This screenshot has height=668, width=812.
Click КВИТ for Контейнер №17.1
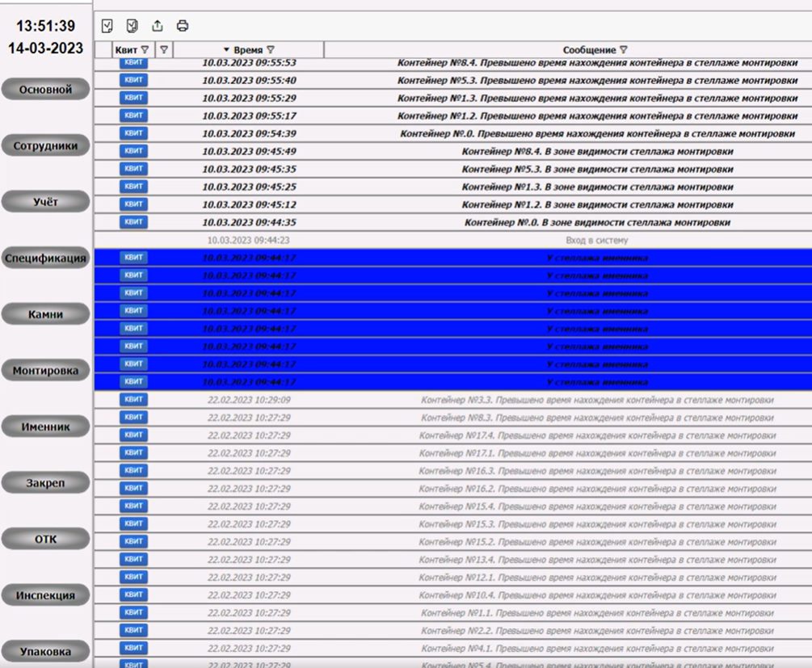(133, 452)
